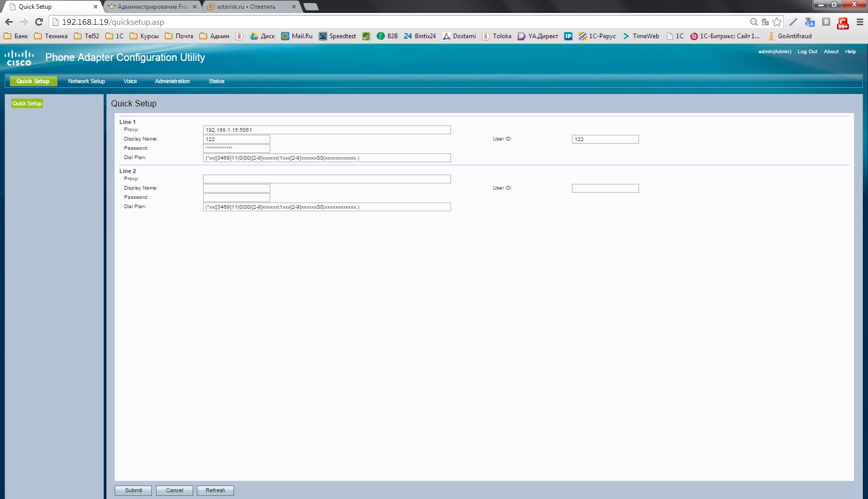Click the Cancel button
Viewport: 868px width, 499px height.
point(174,490)
